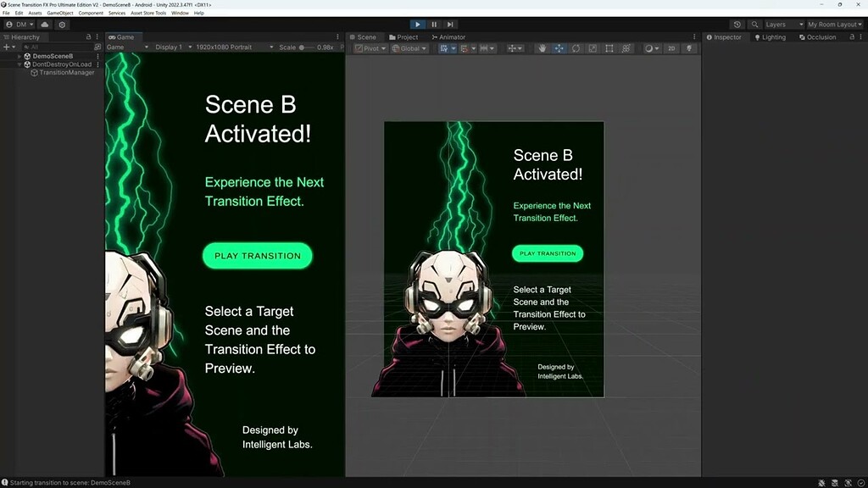Enable 2D view mode
The height and width of the screenshot is (488, 868).
[x=671, y=48]
